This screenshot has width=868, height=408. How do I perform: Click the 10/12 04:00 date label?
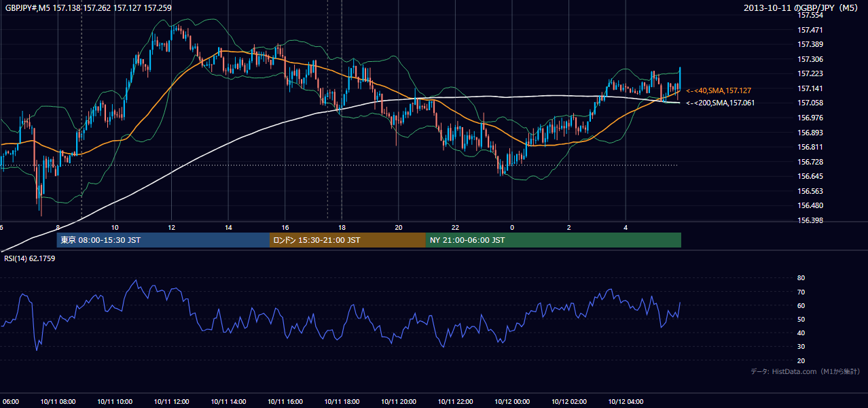tap(626, 402)
